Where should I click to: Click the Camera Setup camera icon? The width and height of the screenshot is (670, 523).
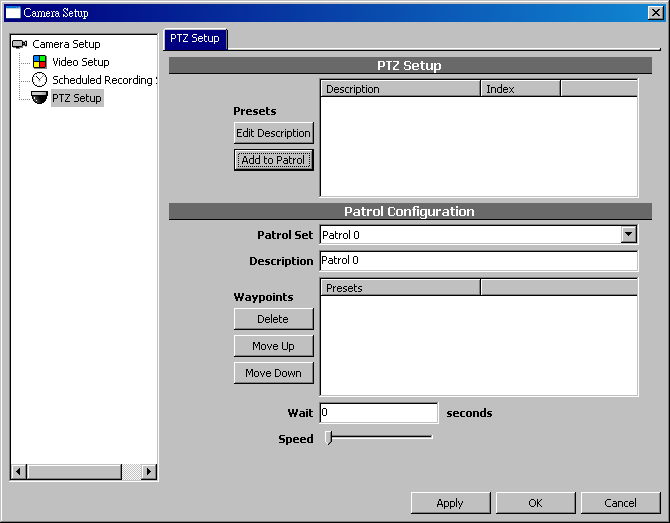20,44
